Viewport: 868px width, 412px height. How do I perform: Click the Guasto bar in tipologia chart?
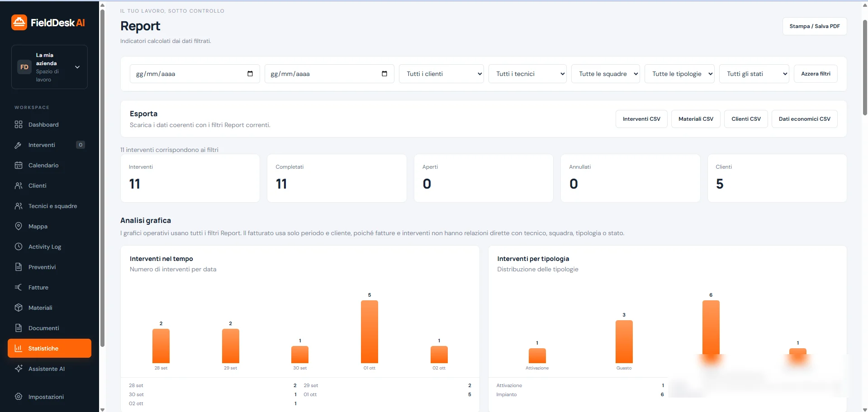point(624,341)
